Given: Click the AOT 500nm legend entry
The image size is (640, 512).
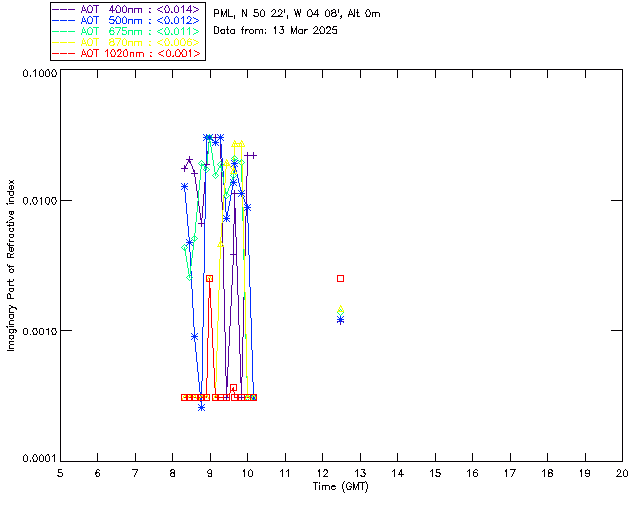Looking at the screenshot, I should click(x=127, y=20).
